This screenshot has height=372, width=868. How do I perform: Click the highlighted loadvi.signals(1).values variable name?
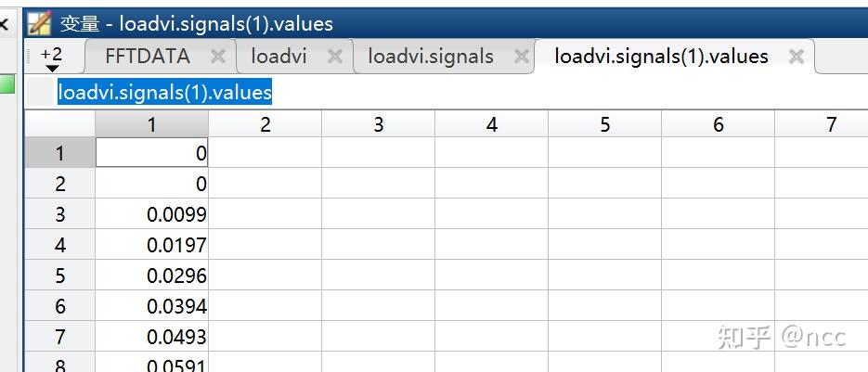(x=164, y=92)
